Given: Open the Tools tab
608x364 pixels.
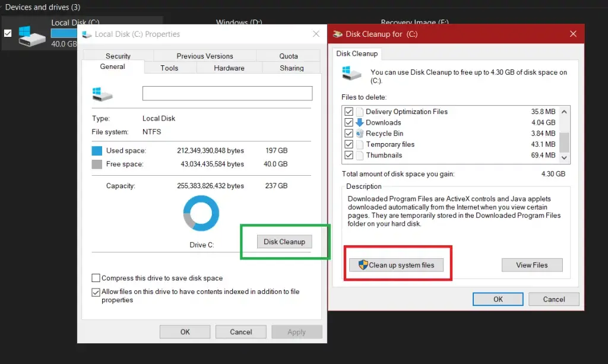Looking at the screenshot, I should tap(169, 68).
